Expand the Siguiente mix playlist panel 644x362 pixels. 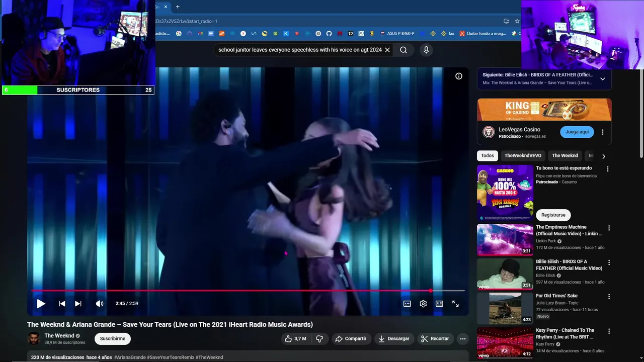[x=603, y=79]
